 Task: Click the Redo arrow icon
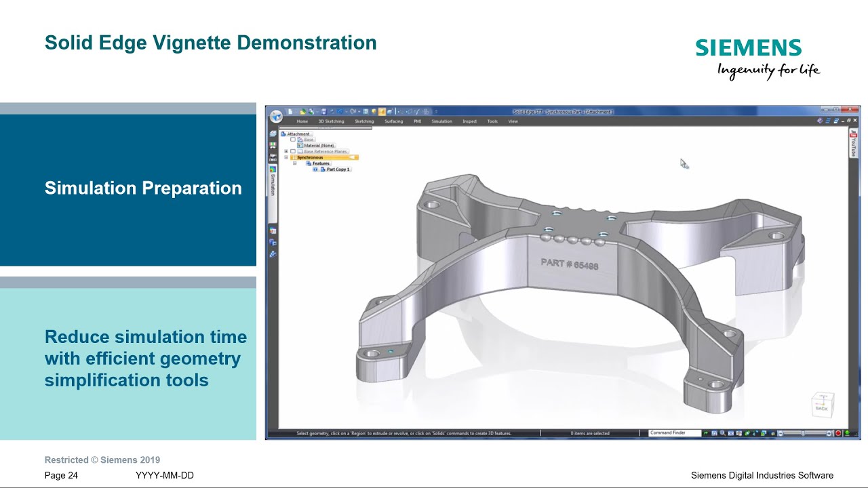pos(353,112)
